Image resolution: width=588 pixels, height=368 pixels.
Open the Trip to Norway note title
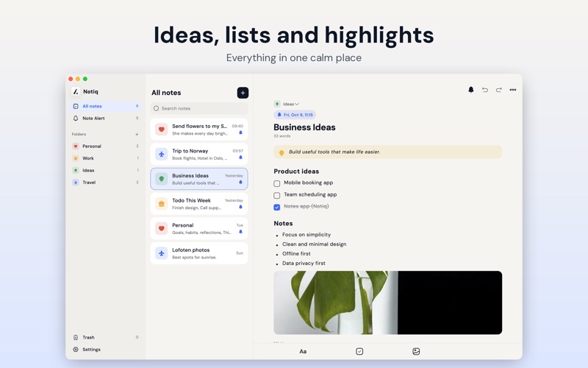(x=190, y=151)
